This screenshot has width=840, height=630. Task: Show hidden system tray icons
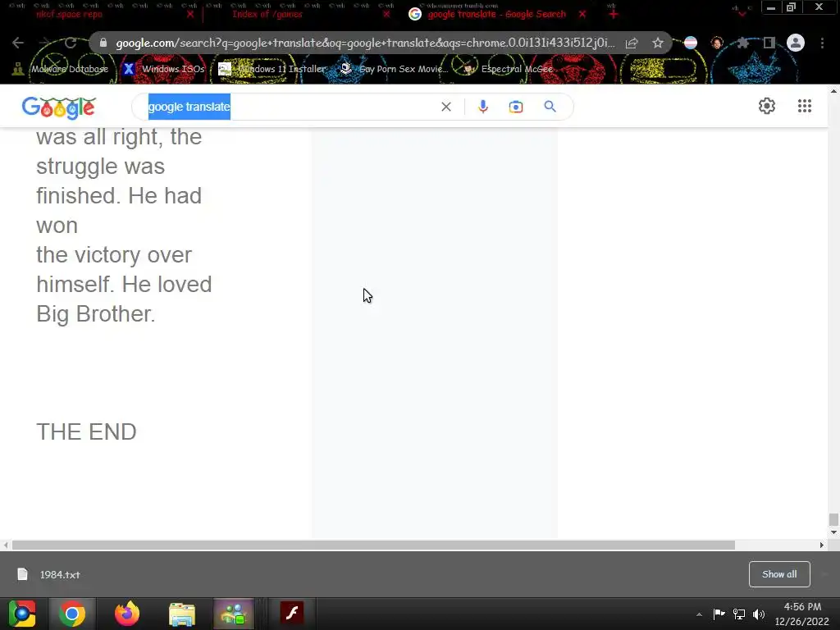(x=699, y=614)
